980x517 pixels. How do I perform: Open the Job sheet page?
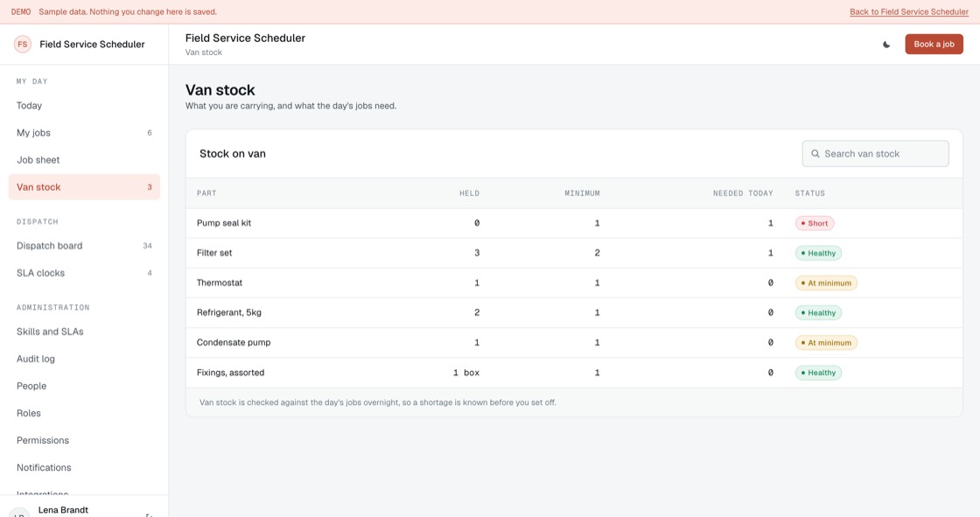coord(84,160)
